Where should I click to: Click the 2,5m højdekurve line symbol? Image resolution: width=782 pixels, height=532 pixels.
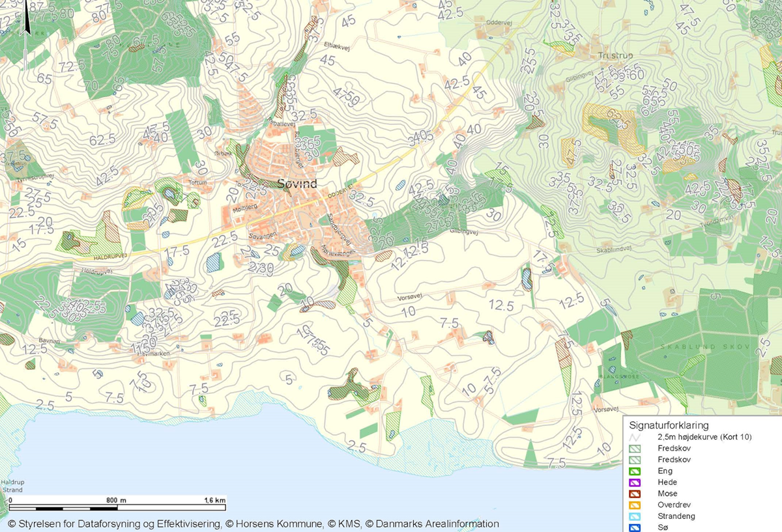pos(636,437)
